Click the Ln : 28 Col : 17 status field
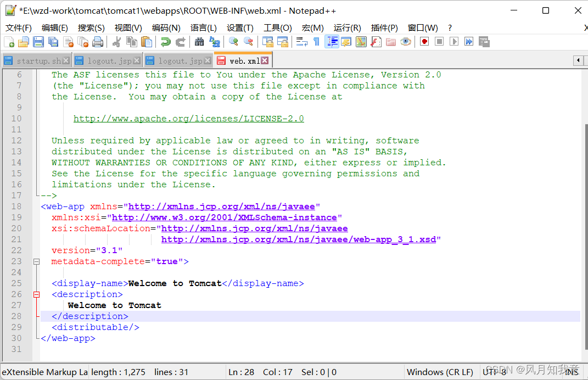588x380 pixels. [315, 372]
